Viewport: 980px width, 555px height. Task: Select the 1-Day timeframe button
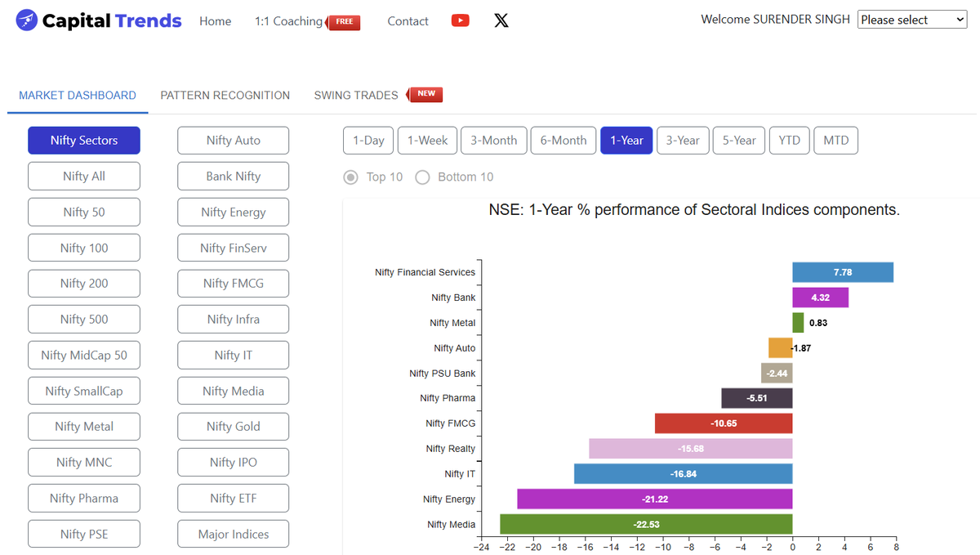pyautogui.click(x=368, y=141)
